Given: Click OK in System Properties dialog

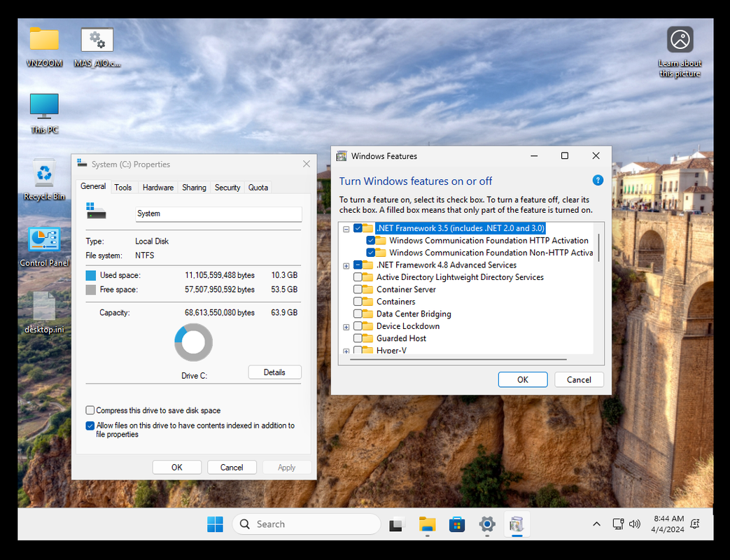Looking at the screenshot, I should (x=177, y=467).
